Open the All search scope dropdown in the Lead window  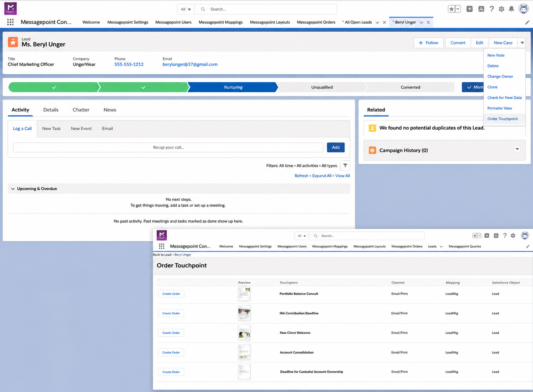point(186,9)
